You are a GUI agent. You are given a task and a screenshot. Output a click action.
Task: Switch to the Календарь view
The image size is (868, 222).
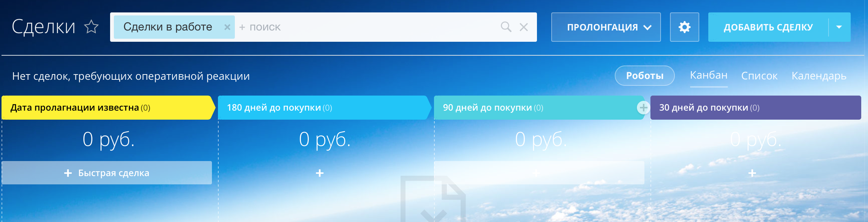coord(819,76)
